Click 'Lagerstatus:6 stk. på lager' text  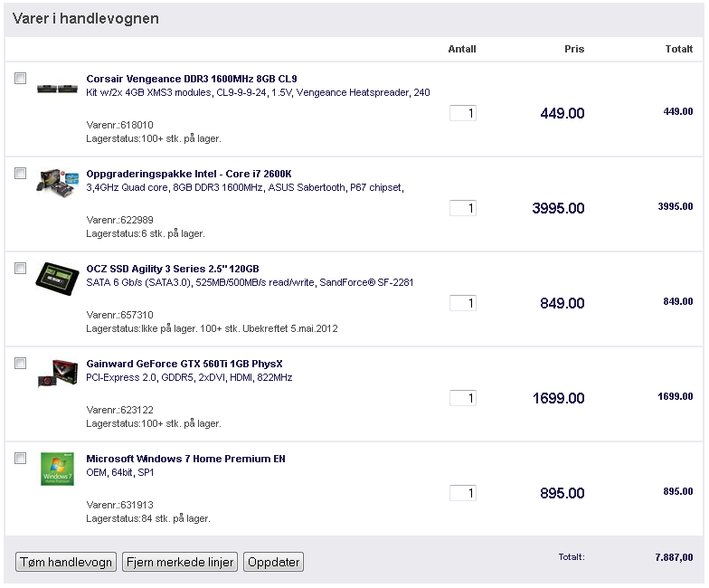tap(146, 233)
